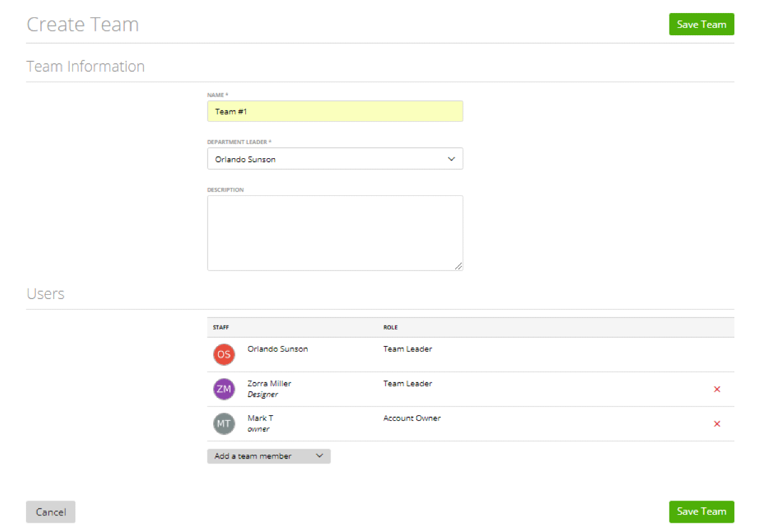769x532 pixels.
Task: Click the chevron on Department Leader dropdown
Action: pos(452,158)
